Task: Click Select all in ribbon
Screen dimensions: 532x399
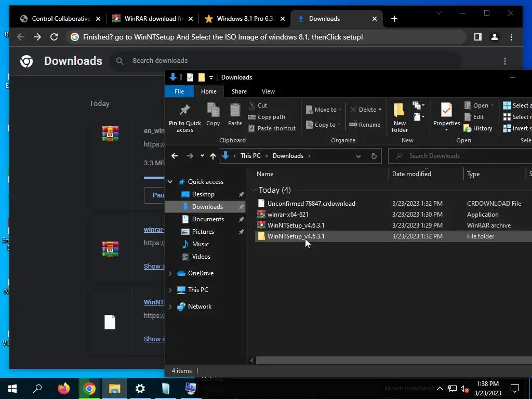Action: coord(517,105)
